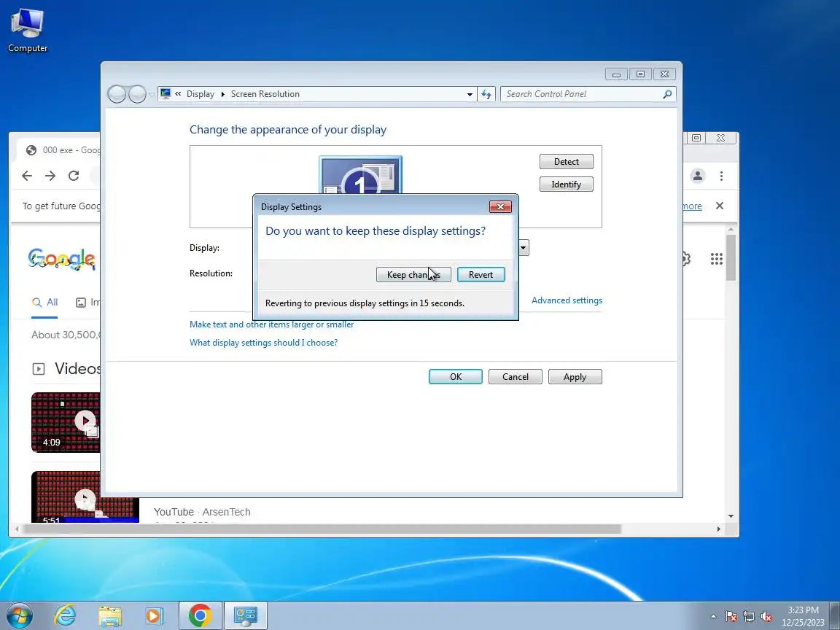Viewport: 840px width, 630px height.
Task: Open network status tray icon
Action: 749,617
